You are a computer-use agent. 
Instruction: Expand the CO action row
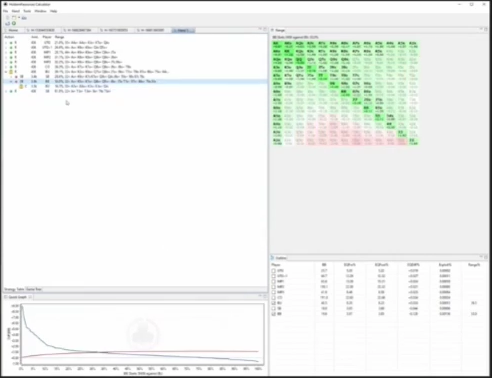[6, 67]
